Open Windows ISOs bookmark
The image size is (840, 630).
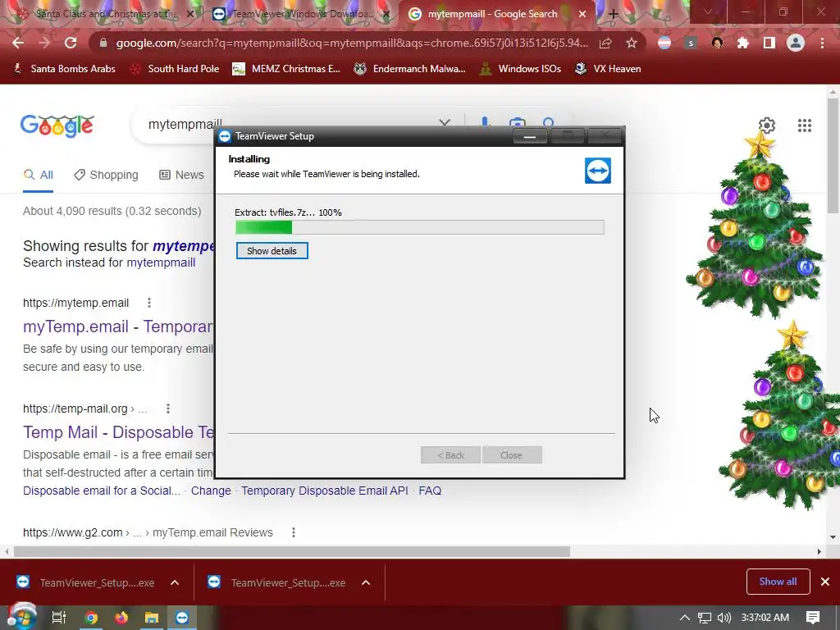click(x=520, y=69)
